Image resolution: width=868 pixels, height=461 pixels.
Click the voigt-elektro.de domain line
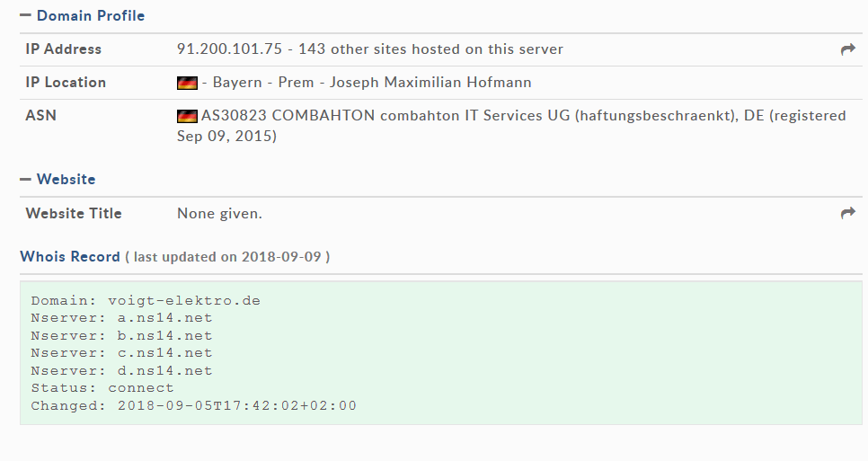click(x=146, y=300)
